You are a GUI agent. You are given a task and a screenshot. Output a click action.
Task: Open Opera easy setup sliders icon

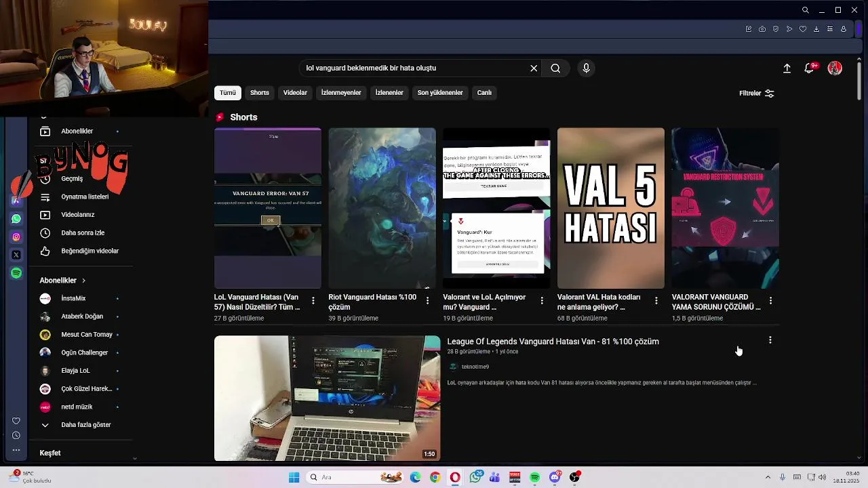tap(830, 29)
